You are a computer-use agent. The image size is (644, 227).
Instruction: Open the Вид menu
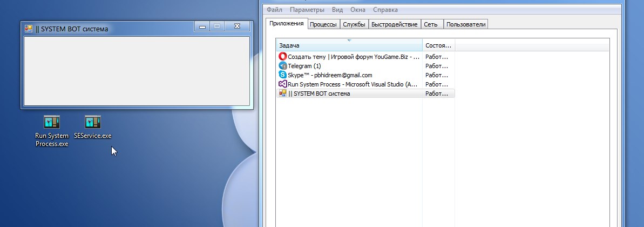[337, 10]
